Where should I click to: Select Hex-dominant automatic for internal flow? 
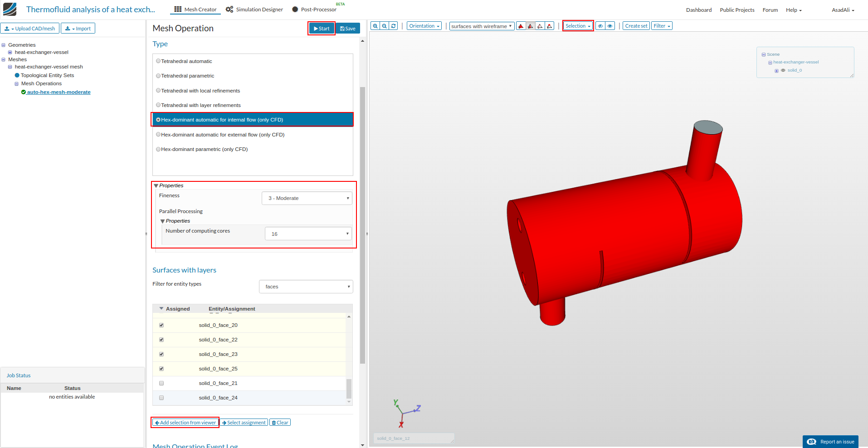point(158,120)
